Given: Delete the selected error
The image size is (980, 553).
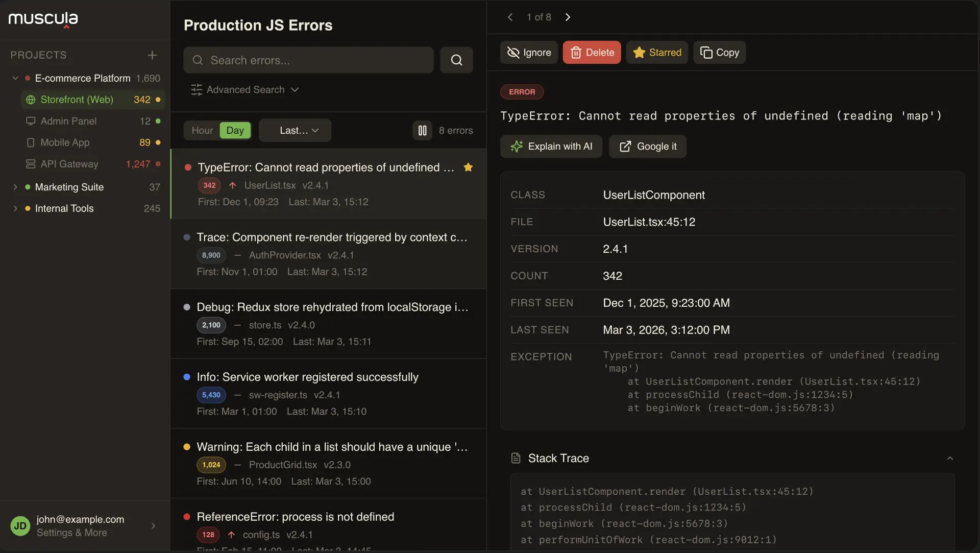Looking at the screenshot, I should pos(591,52).
